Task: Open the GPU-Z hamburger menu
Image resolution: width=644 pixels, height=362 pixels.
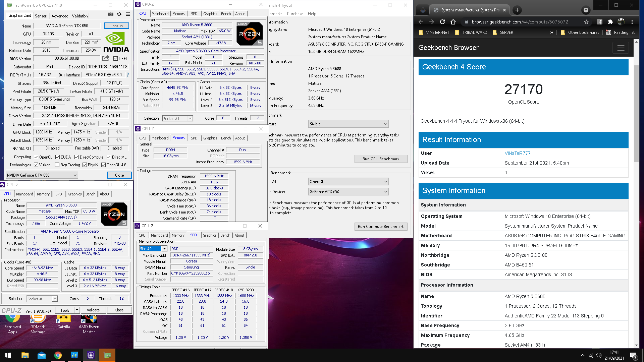Action: (128, 14)
